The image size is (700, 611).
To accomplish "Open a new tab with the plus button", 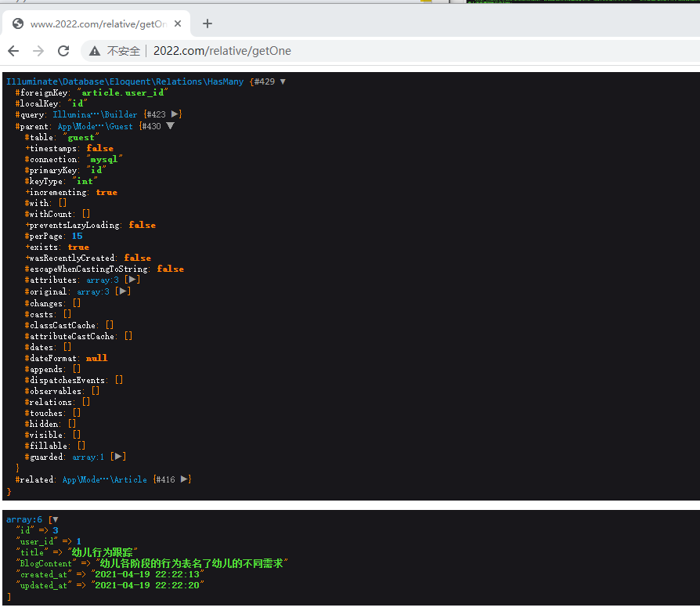I will (207, 23).
